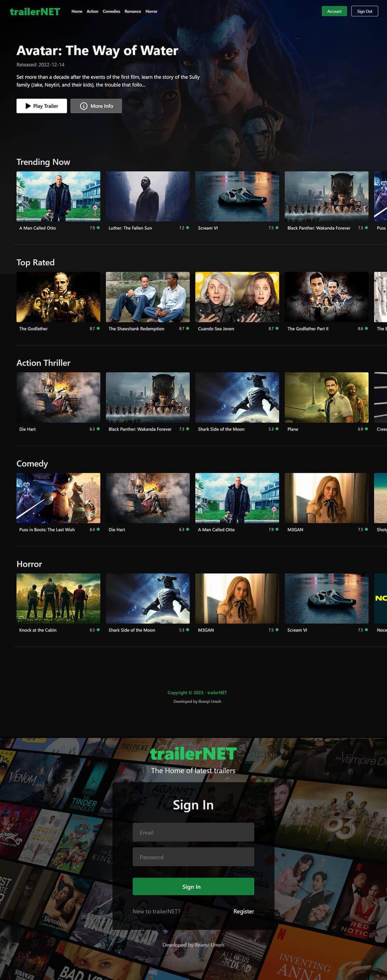Click star icon beside Cuando Sea Joven rating
This screenshot has height=980, width=387.
coord(277,328)
